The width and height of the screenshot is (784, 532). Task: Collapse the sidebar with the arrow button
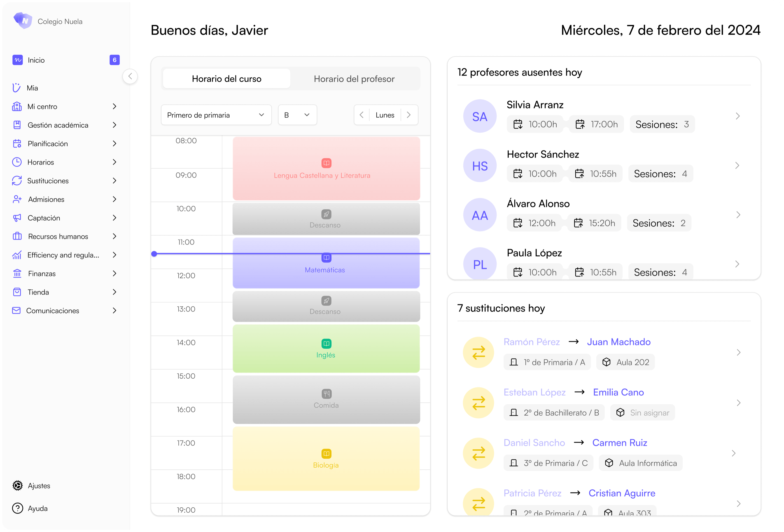point(130,76)
